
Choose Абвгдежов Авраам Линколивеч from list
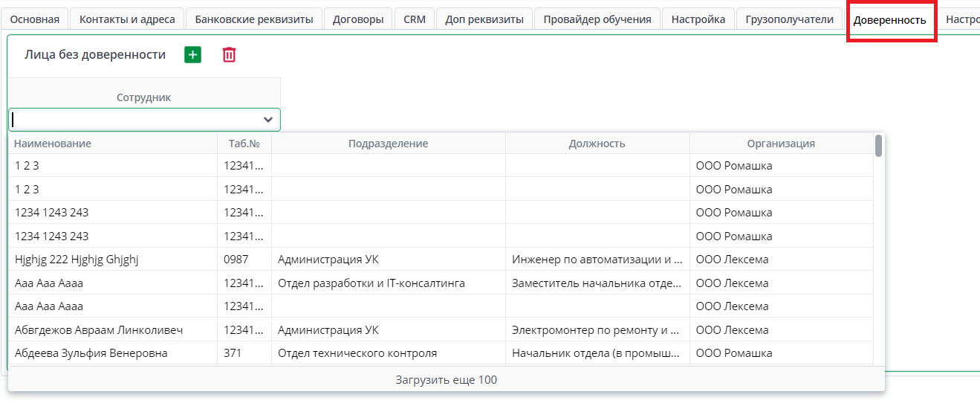98,329
